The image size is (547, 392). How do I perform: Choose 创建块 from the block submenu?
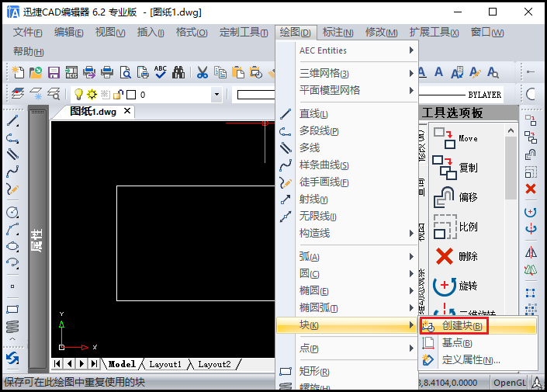click(x=478, y=326)
